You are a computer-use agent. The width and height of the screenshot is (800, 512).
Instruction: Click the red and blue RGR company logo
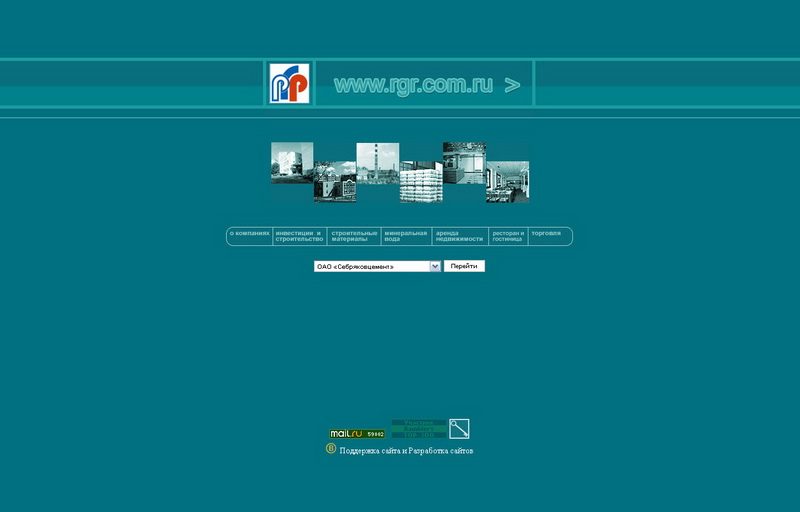pyautogui.click(x=289, y=83)
